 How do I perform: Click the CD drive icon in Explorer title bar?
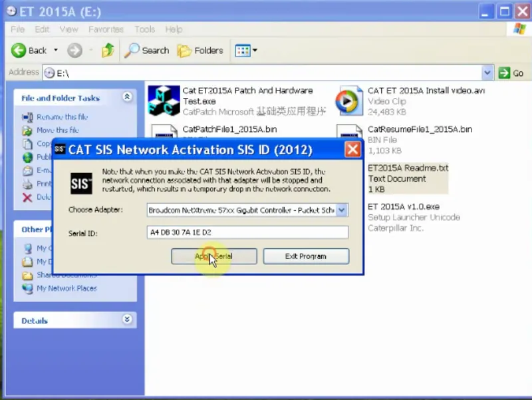click(11, 11)
